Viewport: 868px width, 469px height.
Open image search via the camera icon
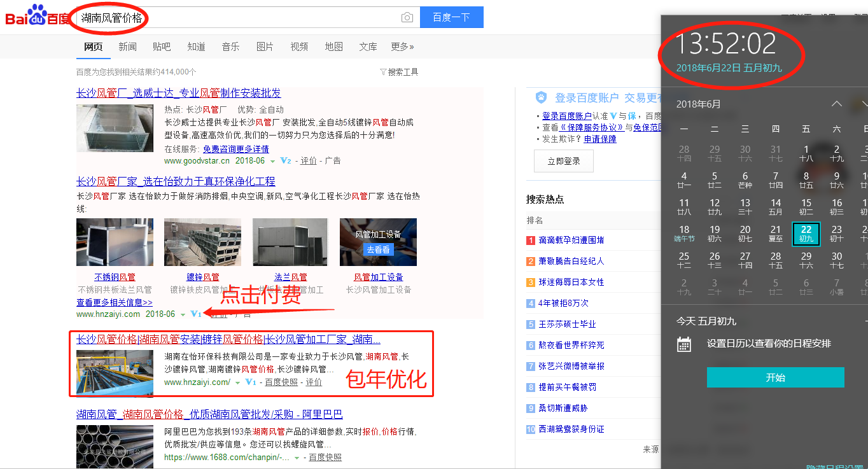[x=407, y=18]
